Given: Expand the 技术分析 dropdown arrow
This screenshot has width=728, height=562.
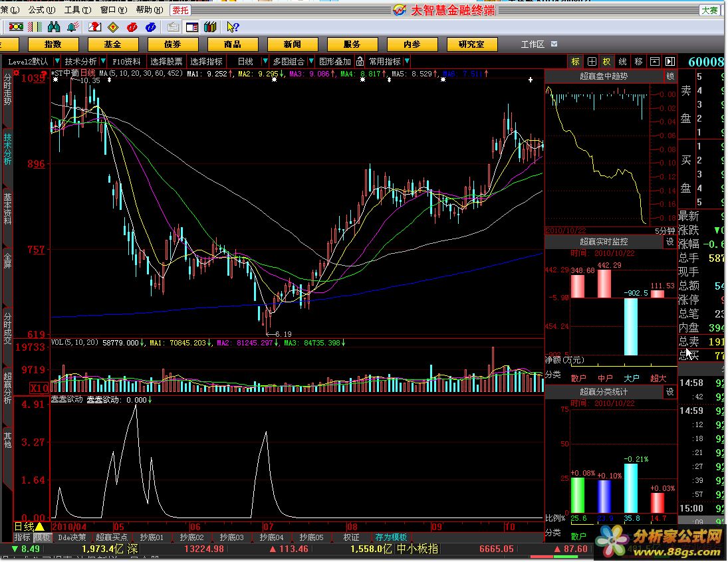Looking at the screenshot, I should click(103, 61).
